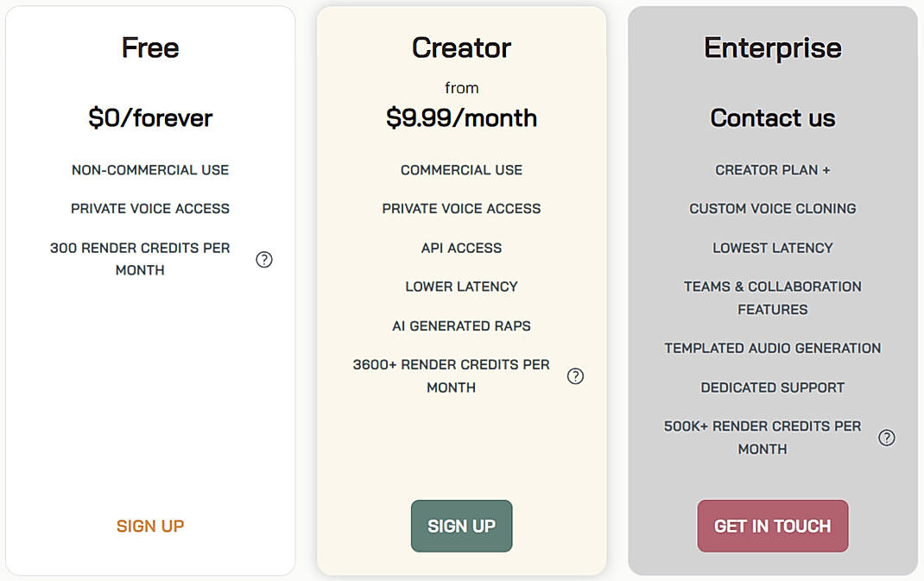Click the question mark near 500K+ render credits
This screenshot has width=924, height=581.
[x=886, y=438]
